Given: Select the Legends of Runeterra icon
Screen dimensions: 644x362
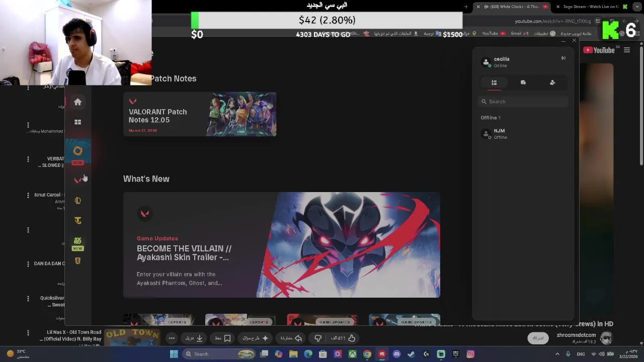Looking at the screenshot, I should coord(77,261).
